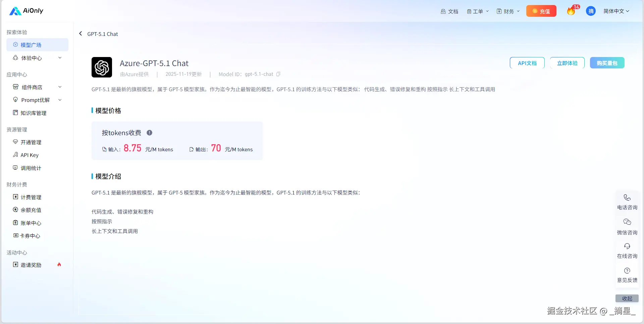Click the 由Azure提供 provider text
This screenshot has height=324, width=644.
pyautogui.click(x=134, y=74)
